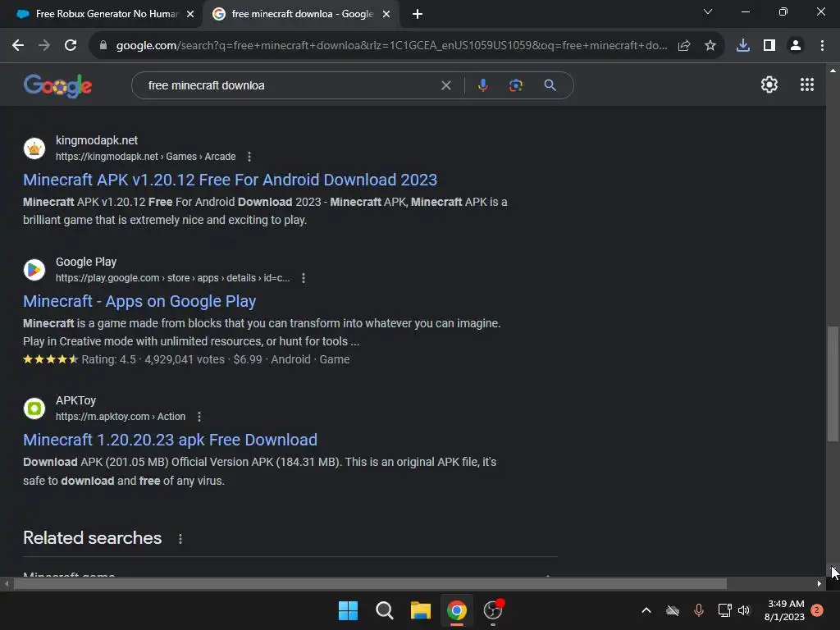Open the tab search chevron
The image size is (840, 630).
(708, 11)
